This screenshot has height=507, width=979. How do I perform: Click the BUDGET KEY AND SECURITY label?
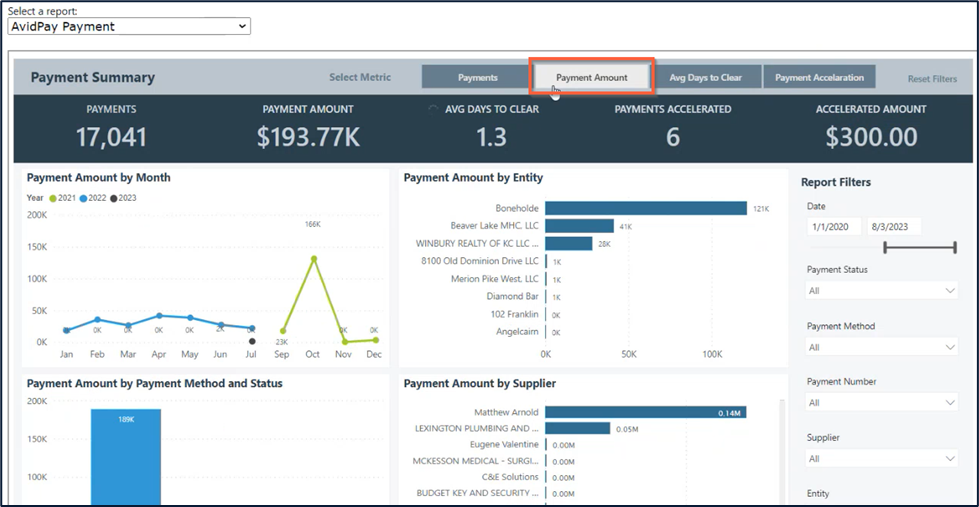pos(478,493)
